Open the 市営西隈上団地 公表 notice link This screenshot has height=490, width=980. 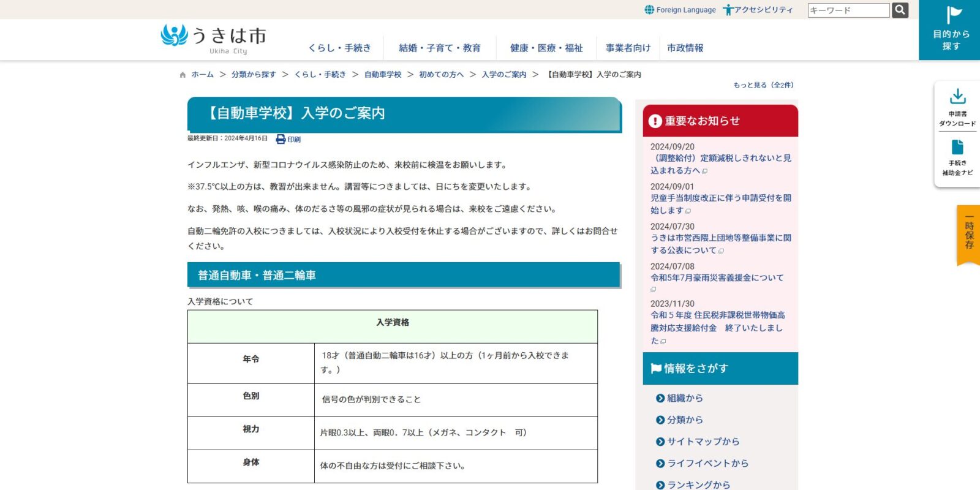coord(721,244)
